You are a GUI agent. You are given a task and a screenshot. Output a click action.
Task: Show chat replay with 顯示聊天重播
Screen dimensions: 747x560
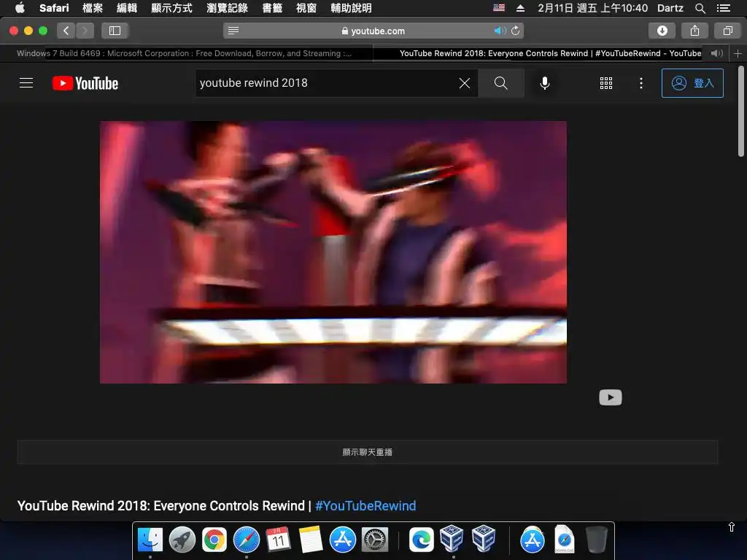368,452
